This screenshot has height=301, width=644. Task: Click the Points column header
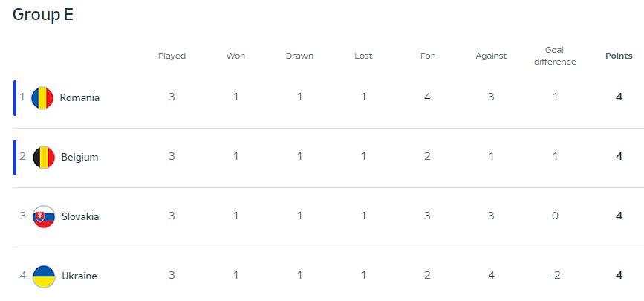click(619, 56)
